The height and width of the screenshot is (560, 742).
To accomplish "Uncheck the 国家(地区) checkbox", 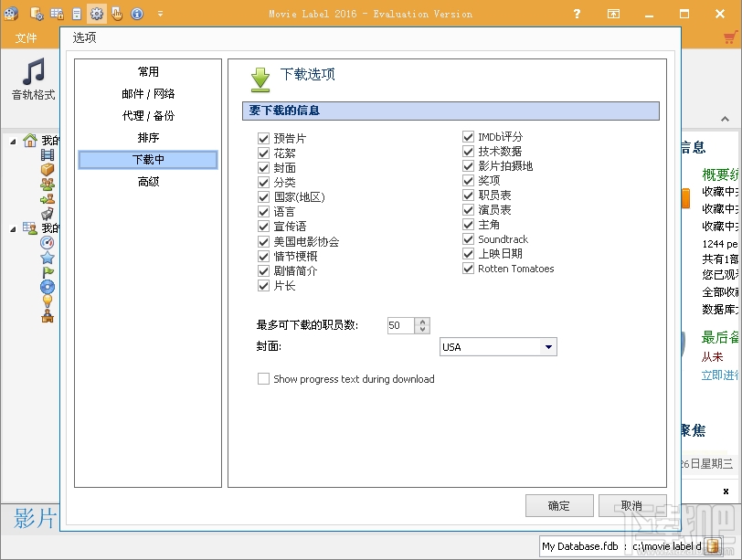I will coord(263,197).
